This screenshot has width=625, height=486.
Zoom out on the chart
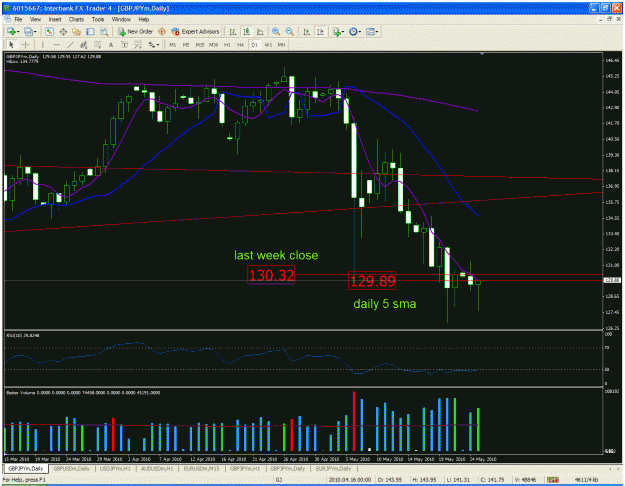click(x=290, y=31)
